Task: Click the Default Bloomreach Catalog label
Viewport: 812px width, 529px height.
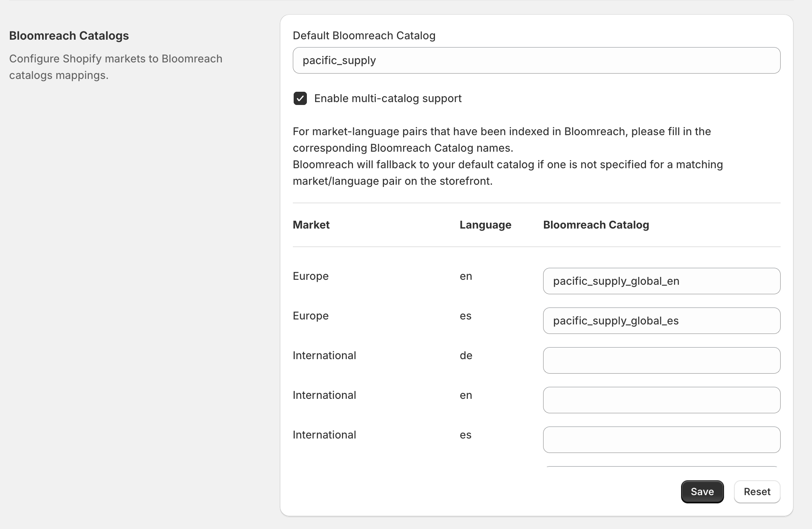Action: click(x=364, y=36)
